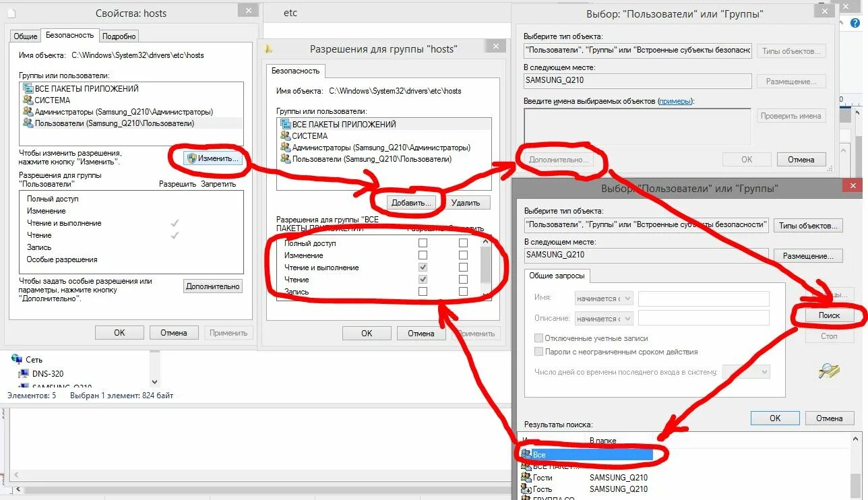The height and width of the screenshot is (500, 868).
Task: Click Отмена in permissions dialog
Action: [421, 333]
